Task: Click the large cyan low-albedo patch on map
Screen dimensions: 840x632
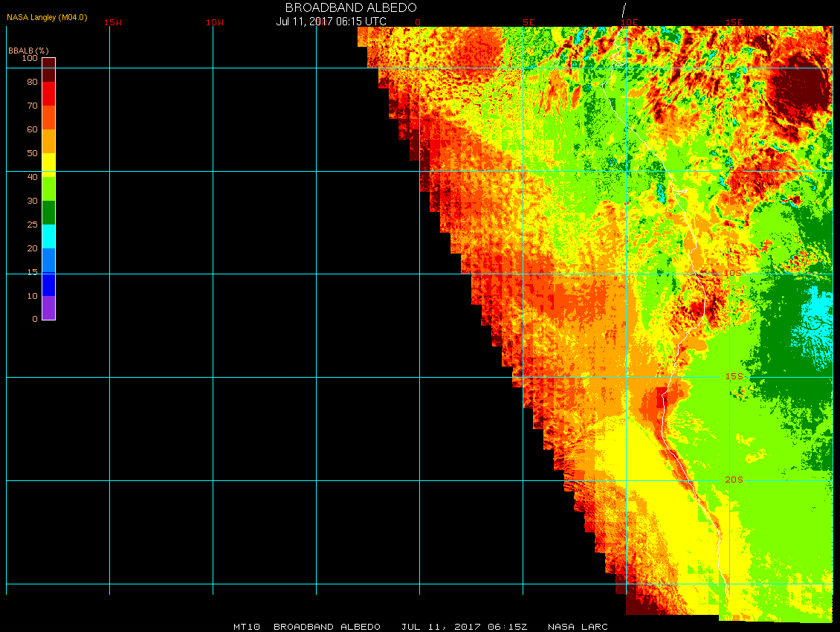Action: point(818,305)
